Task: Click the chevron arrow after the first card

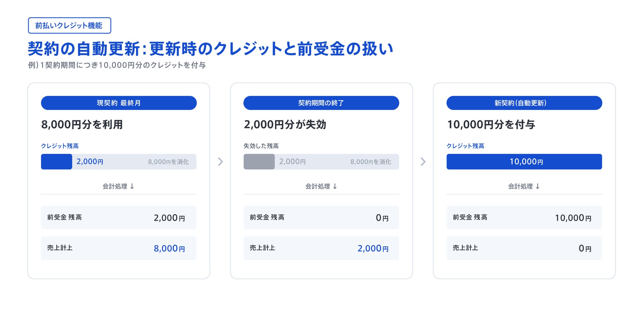Action: [x=220, y=162]
